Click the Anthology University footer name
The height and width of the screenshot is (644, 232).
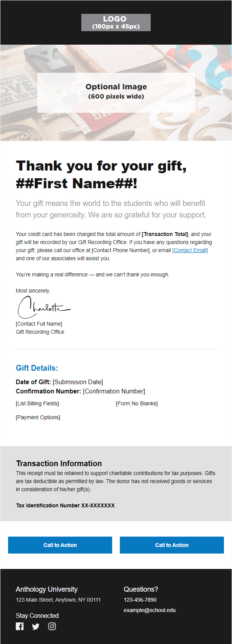point(47,589)
